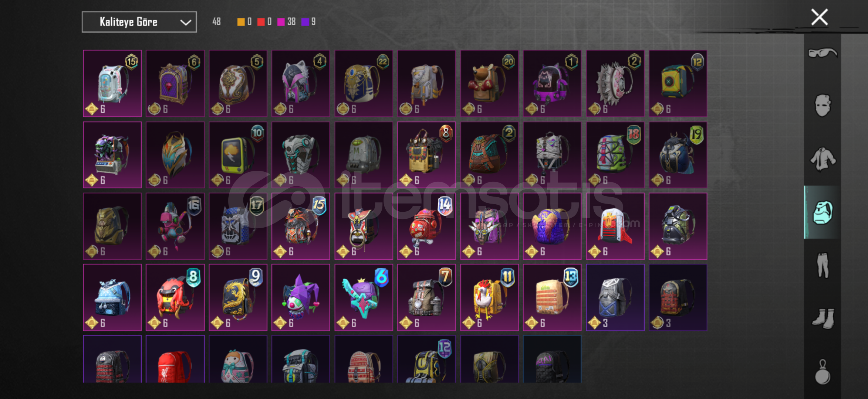The width and height of the screenshot is (868, 399).
Task: Pick the golden dragon backpack numbered 9
Action: click(x=238, y=297)
